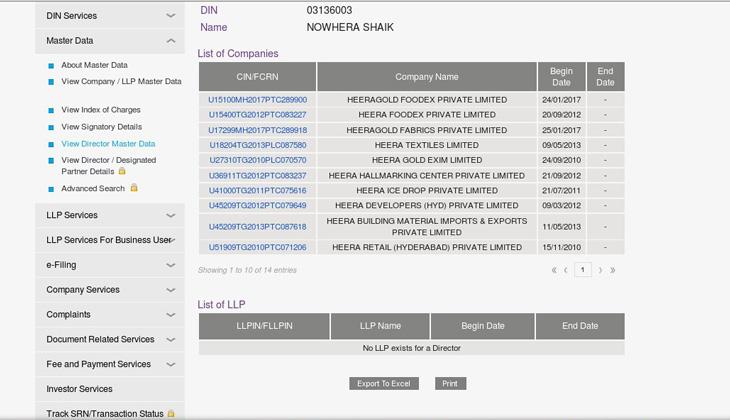Open CIN U17299MH2017PTC289918 link

coord(257,130)
